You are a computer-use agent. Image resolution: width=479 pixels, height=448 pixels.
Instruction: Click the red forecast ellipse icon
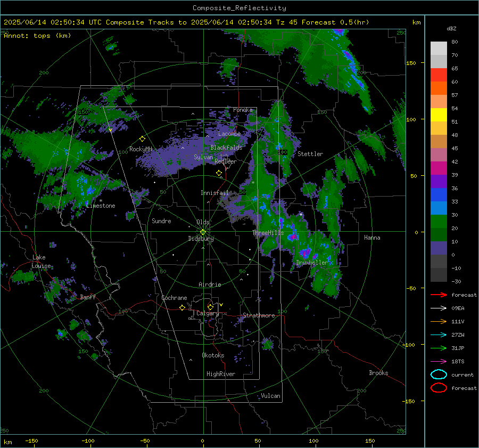[x=439, y=388]
